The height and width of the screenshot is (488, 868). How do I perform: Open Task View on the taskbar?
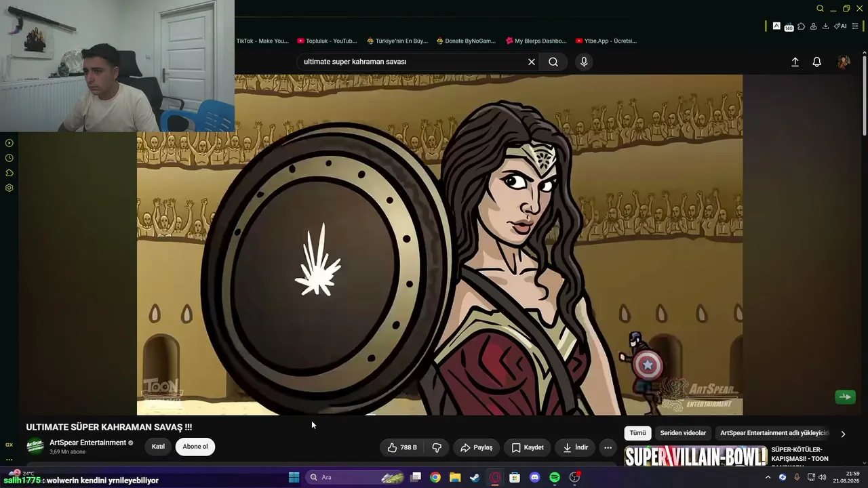416,477
